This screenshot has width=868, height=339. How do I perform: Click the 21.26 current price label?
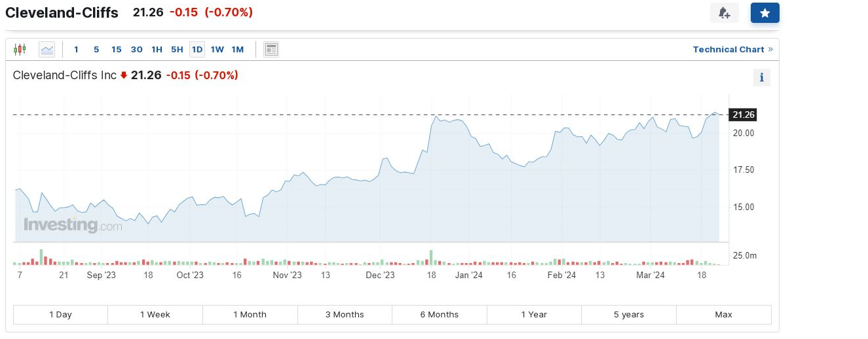[x=744, y=115]
